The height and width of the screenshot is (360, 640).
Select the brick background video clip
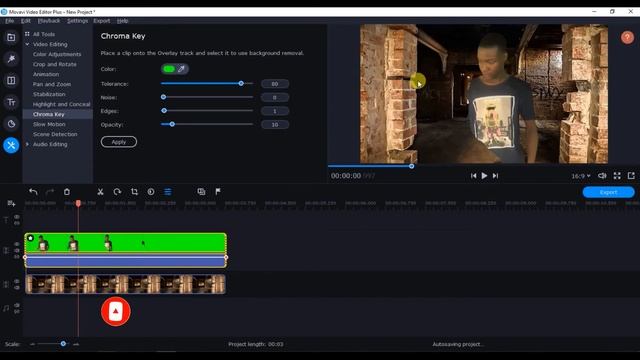point(125,284)
